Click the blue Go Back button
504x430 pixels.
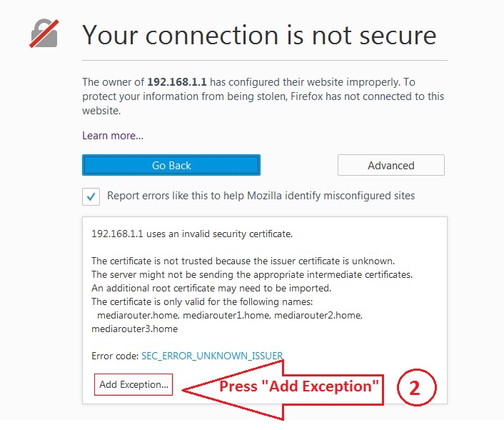click(x=171, y=165)
